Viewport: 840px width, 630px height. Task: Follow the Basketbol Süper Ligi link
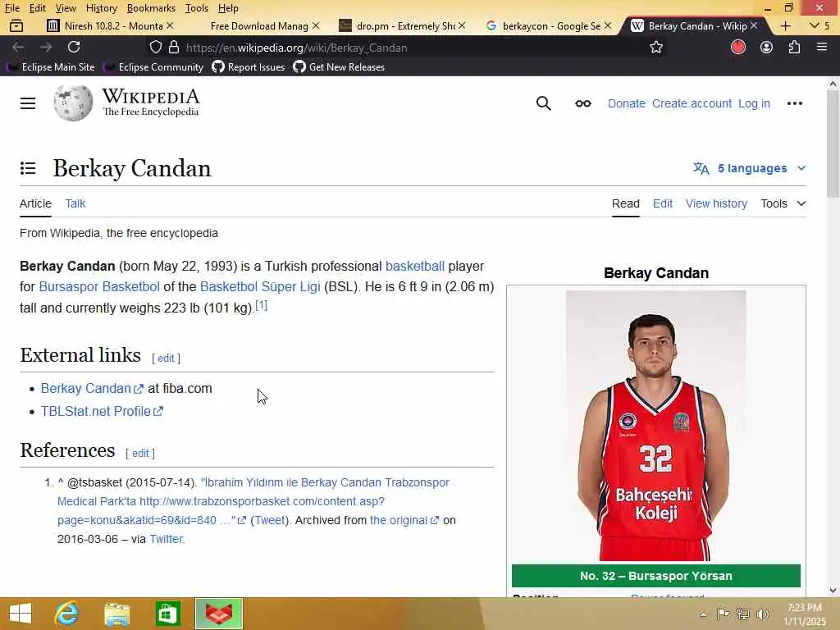260,286
